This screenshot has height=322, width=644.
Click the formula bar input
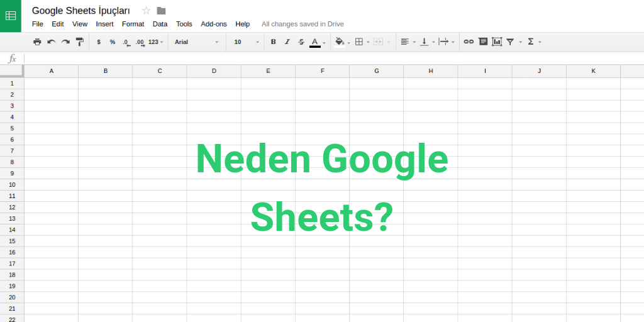point(334,58)
